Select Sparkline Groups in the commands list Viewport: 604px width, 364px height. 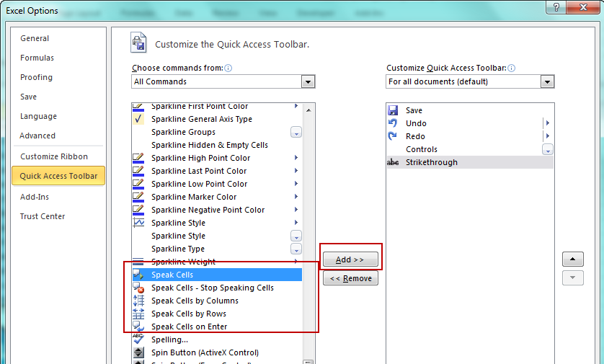coord(217,132)
